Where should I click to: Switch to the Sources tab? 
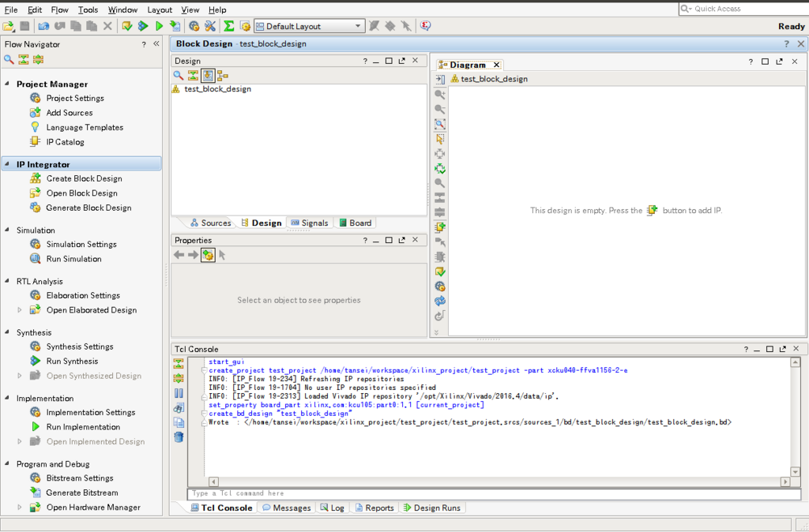point(210,223)
